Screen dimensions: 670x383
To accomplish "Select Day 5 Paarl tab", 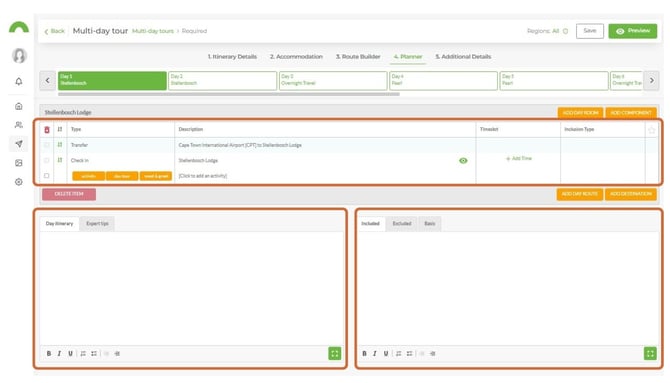I will [x=554, y=80].
